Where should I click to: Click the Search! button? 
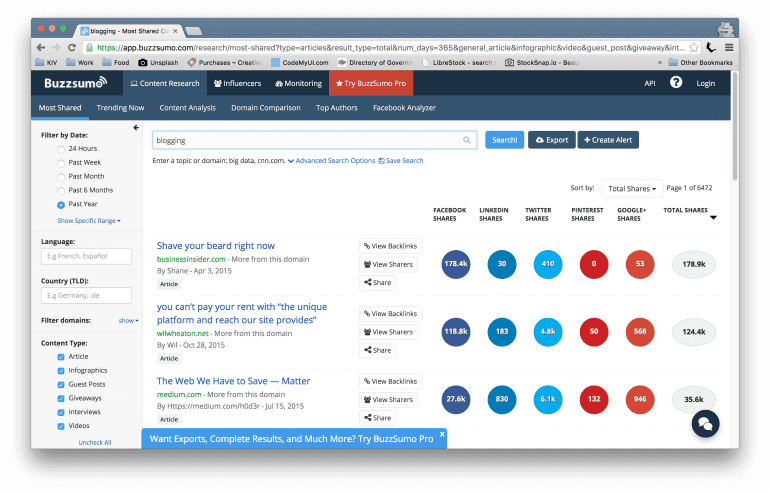[504, 140]
